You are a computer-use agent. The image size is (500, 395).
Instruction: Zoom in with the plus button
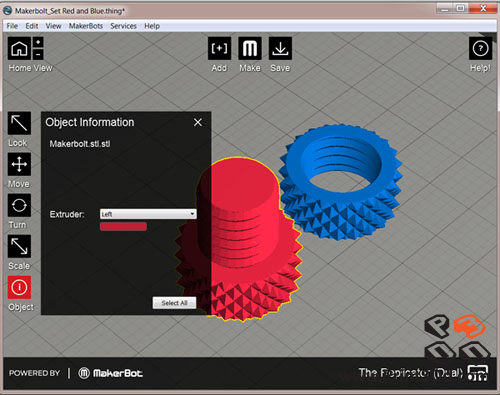pyautogui.click(x=38, y=42)
